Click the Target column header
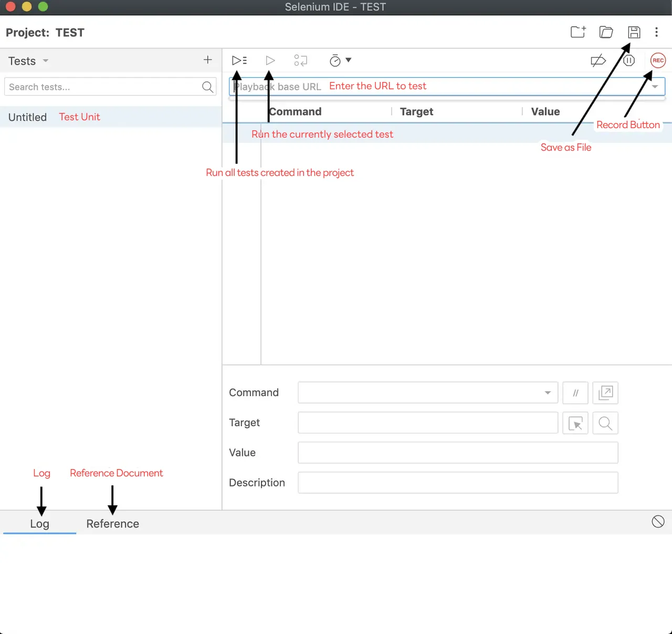 pyautogui.click(x=416, y=111)
